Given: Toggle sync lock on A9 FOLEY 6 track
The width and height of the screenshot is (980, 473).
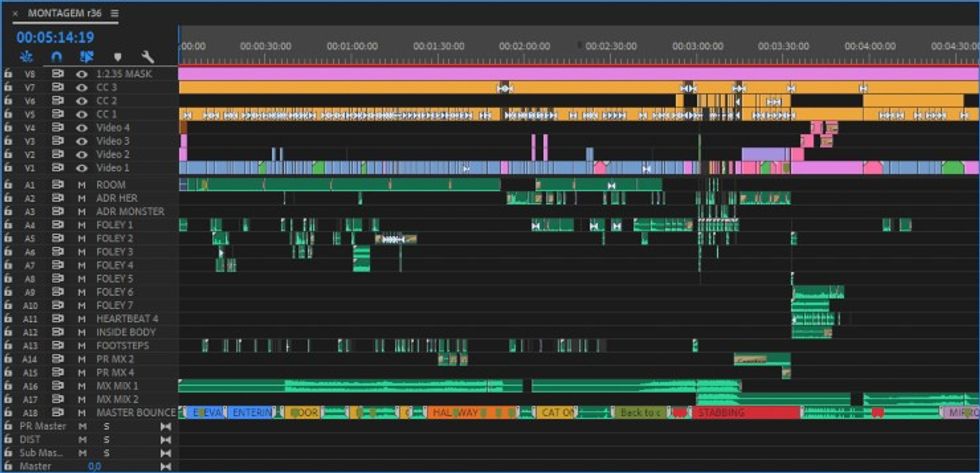Looking at the screenshot, I should click(58, 292).
